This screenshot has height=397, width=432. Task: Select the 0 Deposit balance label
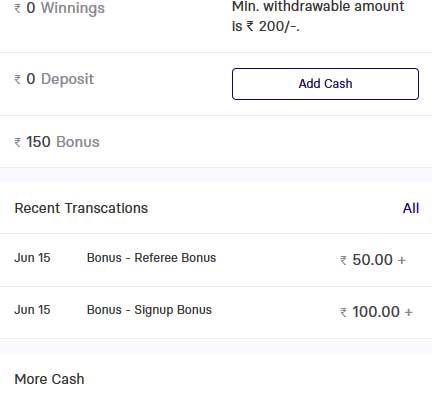click(x=60, y=79)
